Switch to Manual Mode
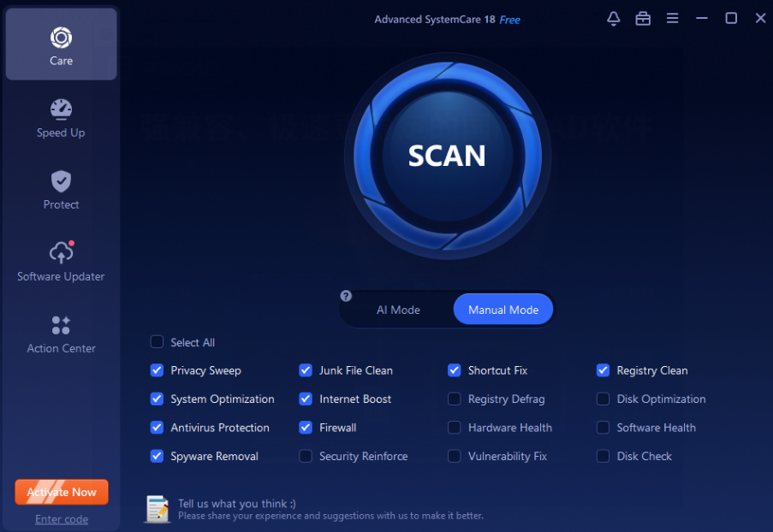Screen dimensions: 773x532 point(503,310)
